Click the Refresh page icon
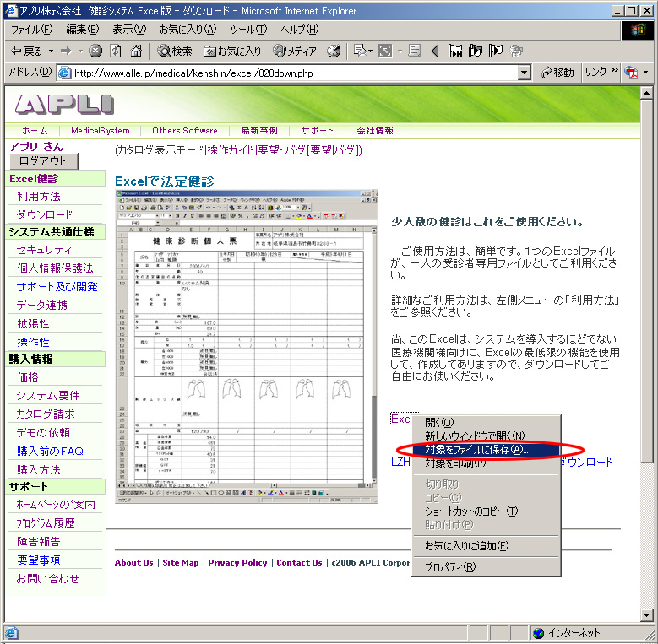The image size is (658, 644). 115,51
